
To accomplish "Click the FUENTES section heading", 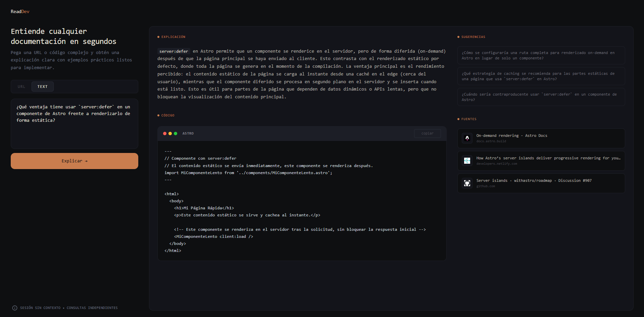I will tap(469, 119).
